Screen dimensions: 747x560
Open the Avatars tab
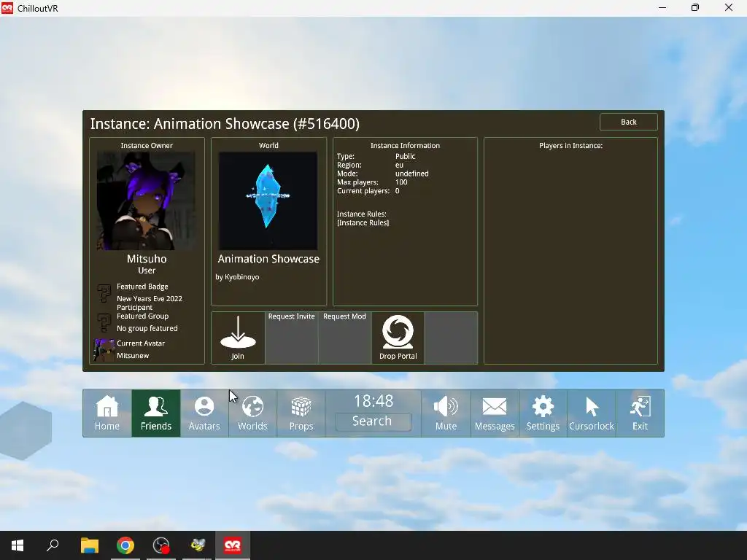204,413
